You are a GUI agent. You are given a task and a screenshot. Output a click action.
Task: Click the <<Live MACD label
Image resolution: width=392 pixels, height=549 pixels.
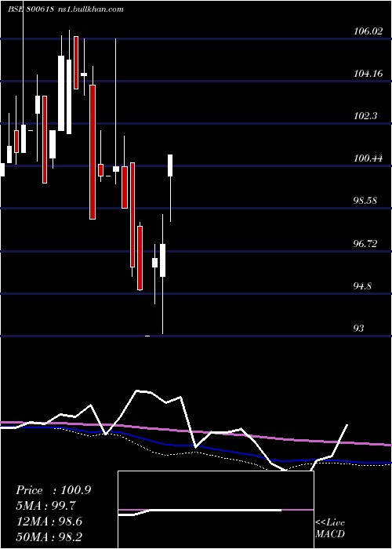pos(330,529)
